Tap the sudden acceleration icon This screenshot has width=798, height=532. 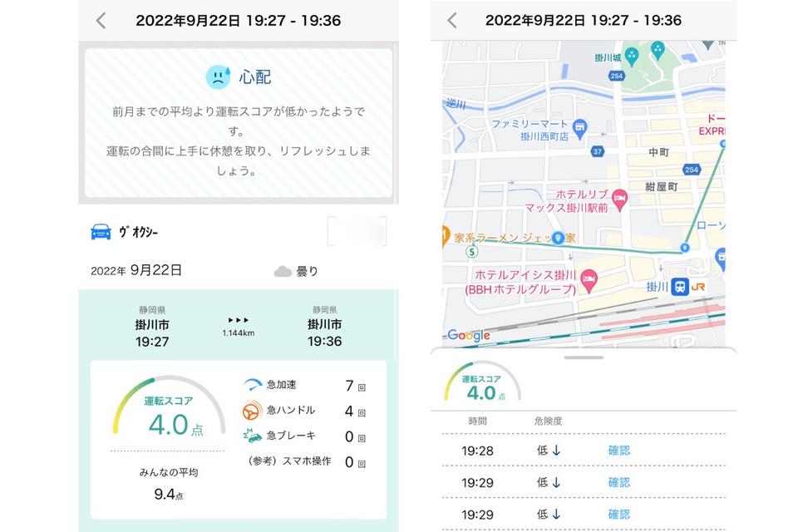253,385
